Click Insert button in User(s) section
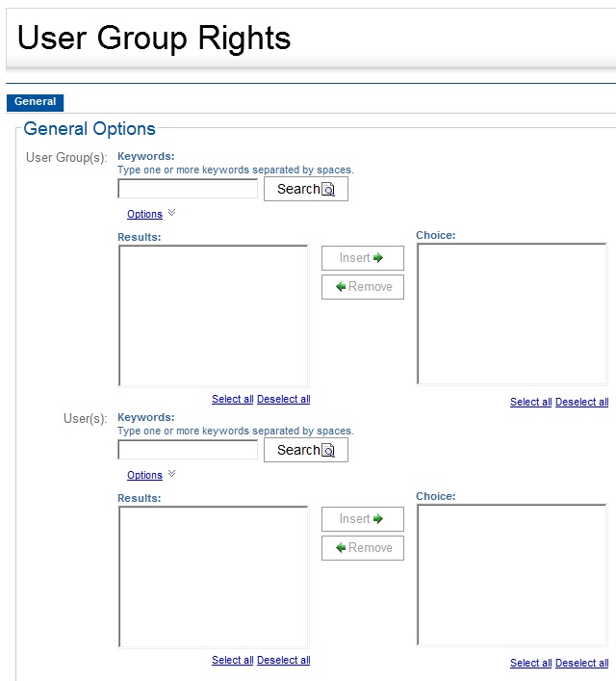616x681 pixels. pyautogui.click(x=362, y=519)
